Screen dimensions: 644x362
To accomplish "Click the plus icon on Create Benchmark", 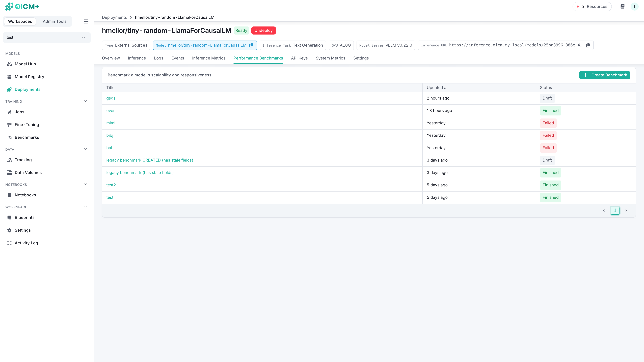I will point(585,75).
